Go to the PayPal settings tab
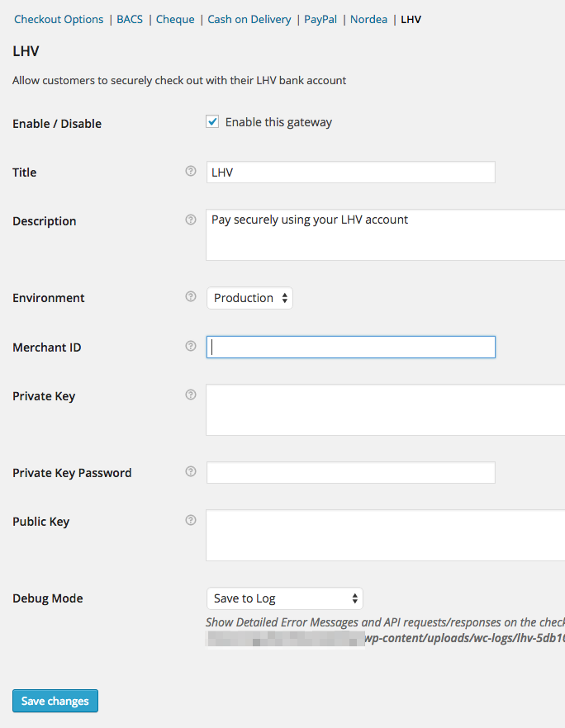 pos(320,19)
